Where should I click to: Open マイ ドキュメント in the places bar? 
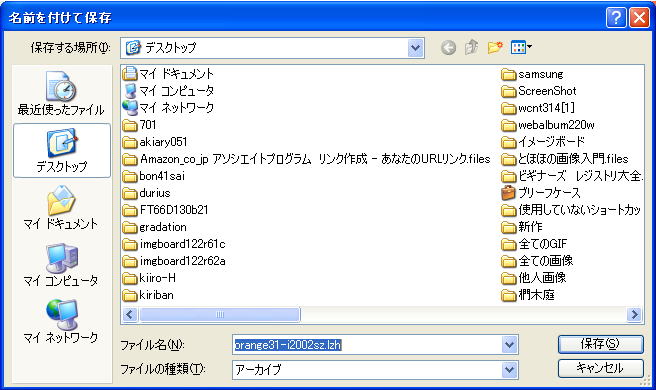tap(61, 208)
